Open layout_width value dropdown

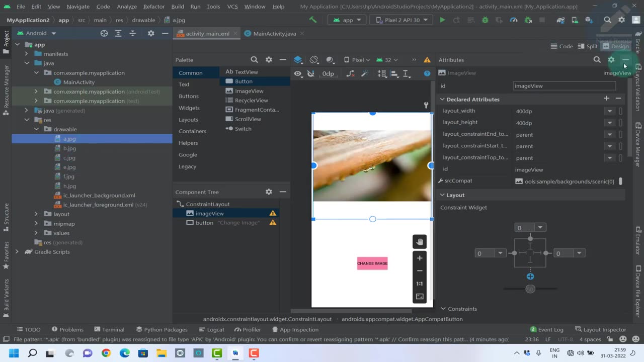[610, 111]
